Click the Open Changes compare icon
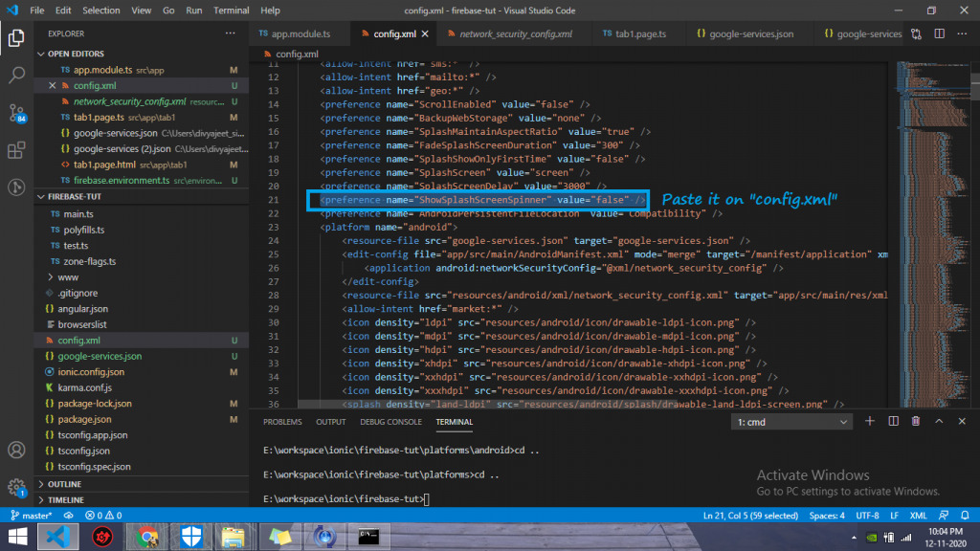The image size is (980, 551). [916, 33]
